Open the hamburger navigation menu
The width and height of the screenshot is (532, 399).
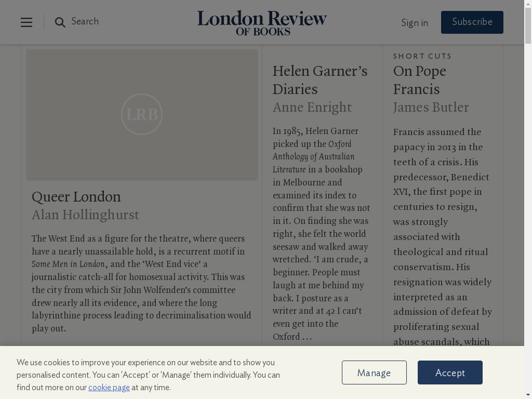pos(26,22)
